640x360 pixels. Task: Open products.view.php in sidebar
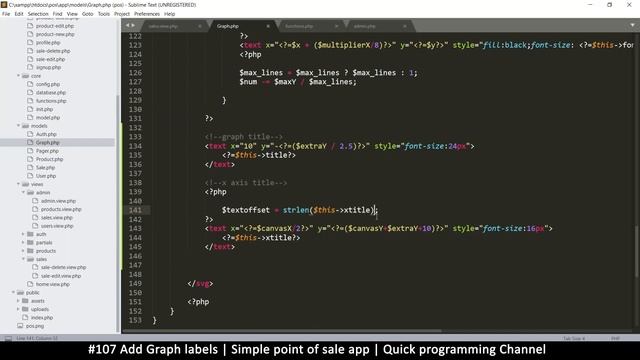[61, 209]
